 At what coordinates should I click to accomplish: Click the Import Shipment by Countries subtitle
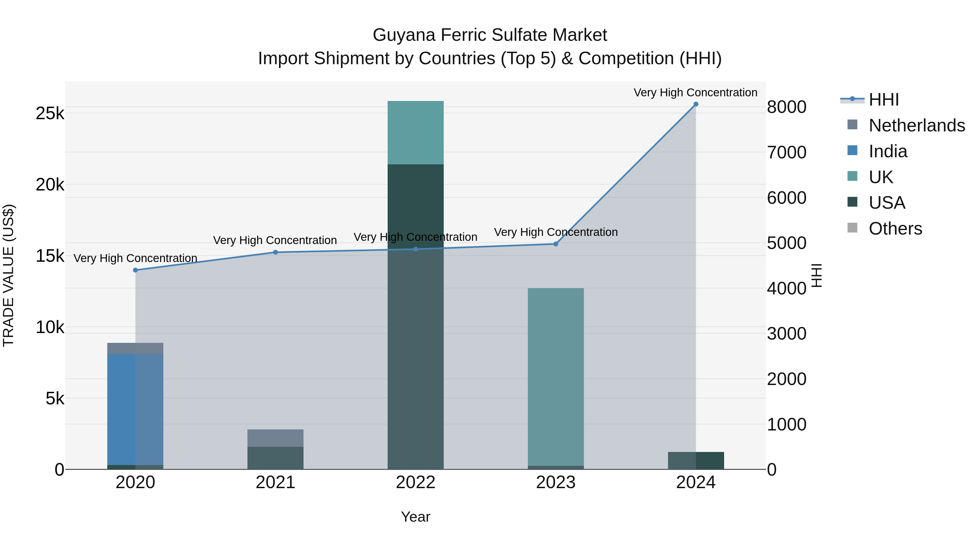coord(490,59)
